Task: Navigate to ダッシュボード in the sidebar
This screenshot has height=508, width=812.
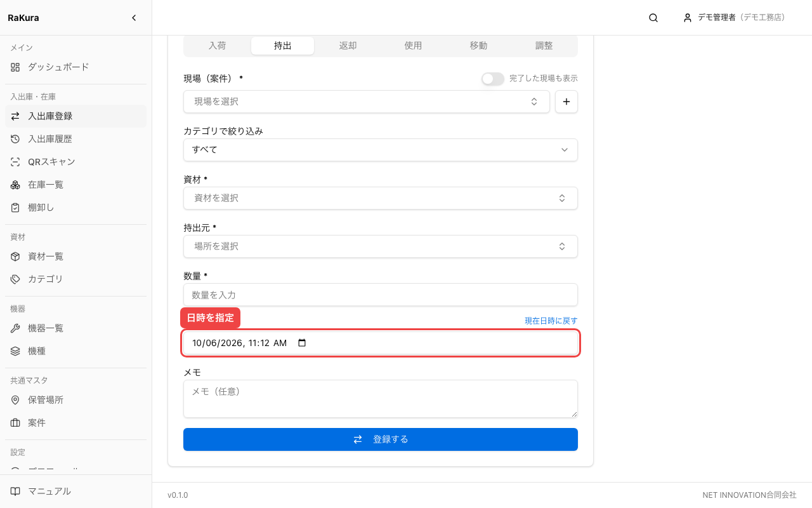Action: coord(75,67)
